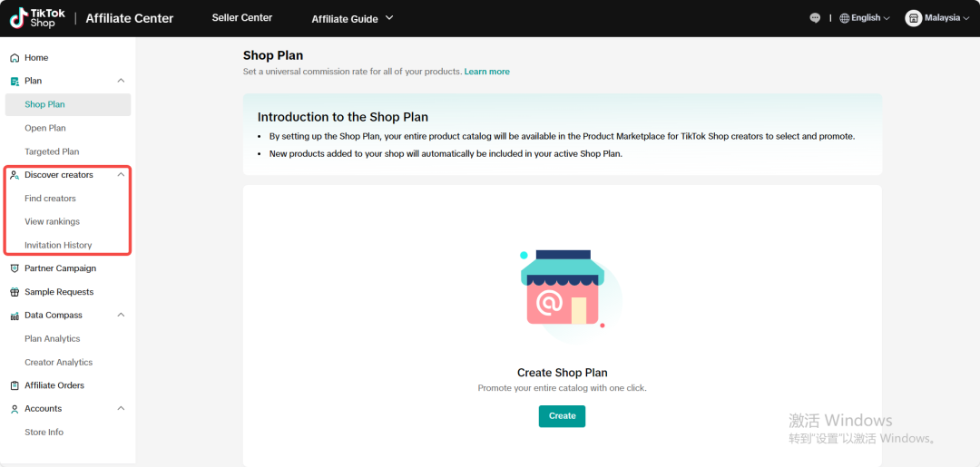The height and width of the screenshot is (467, 980).
Task: Collapse the Plan sidebar section
Action: 122,81
